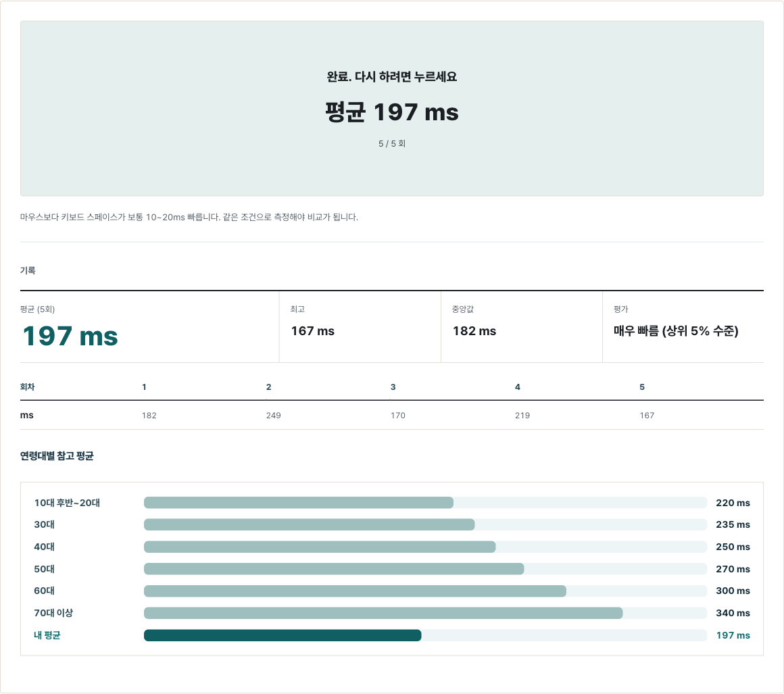Click the best time '167 ms' value
The width and height of the screenshot is (784, 694).
312,331
